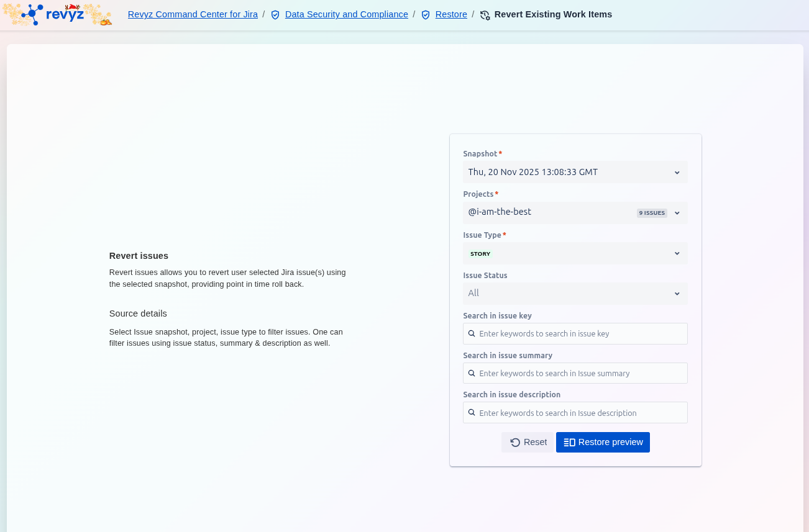
Task: Click the 9 ISSUES badge
Action: tap(652, 213)
